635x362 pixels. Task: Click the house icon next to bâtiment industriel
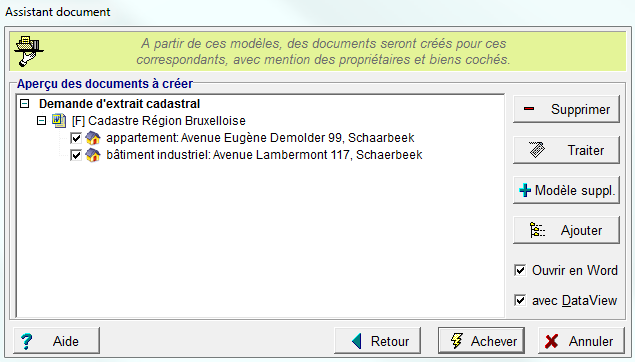[93, 155]
